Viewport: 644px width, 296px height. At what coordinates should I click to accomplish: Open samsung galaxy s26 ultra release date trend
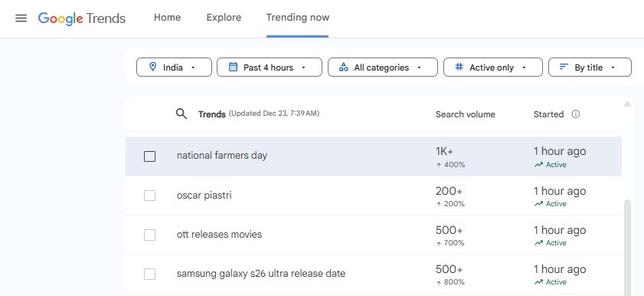[x=261, y=274]
